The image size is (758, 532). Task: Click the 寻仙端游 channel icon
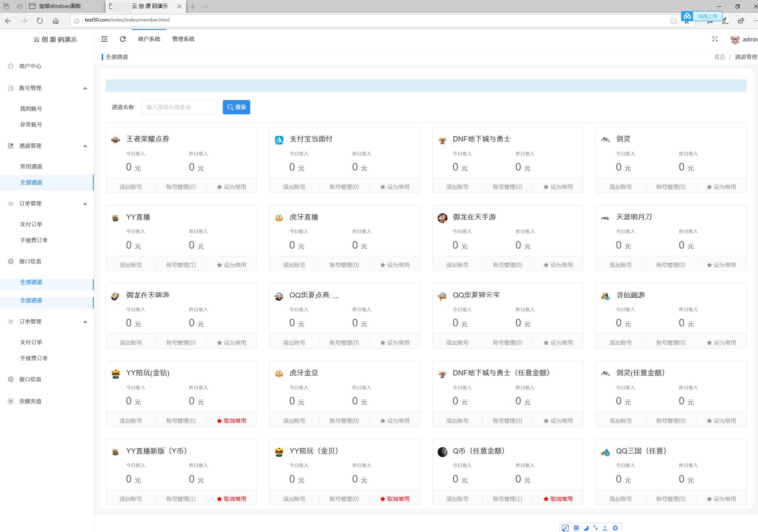605,296
